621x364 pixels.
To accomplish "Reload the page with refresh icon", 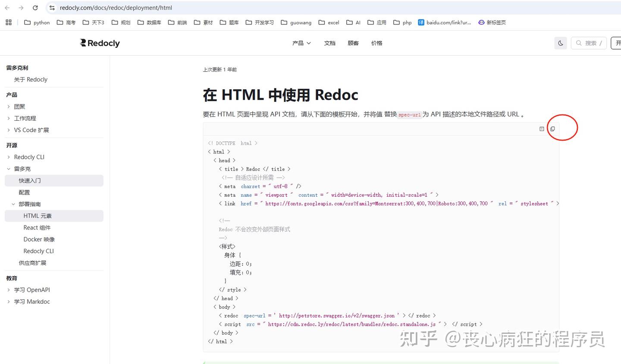I will click(x=35, y=8).
